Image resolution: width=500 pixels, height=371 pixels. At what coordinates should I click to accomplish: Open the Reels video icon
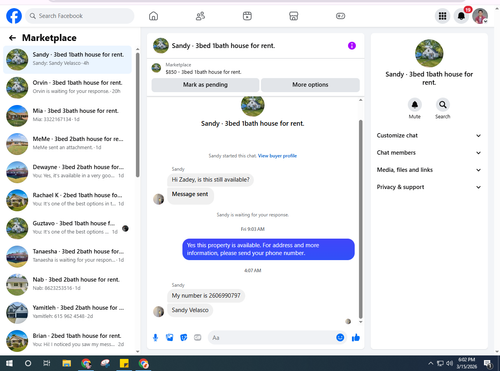[247, 16]
